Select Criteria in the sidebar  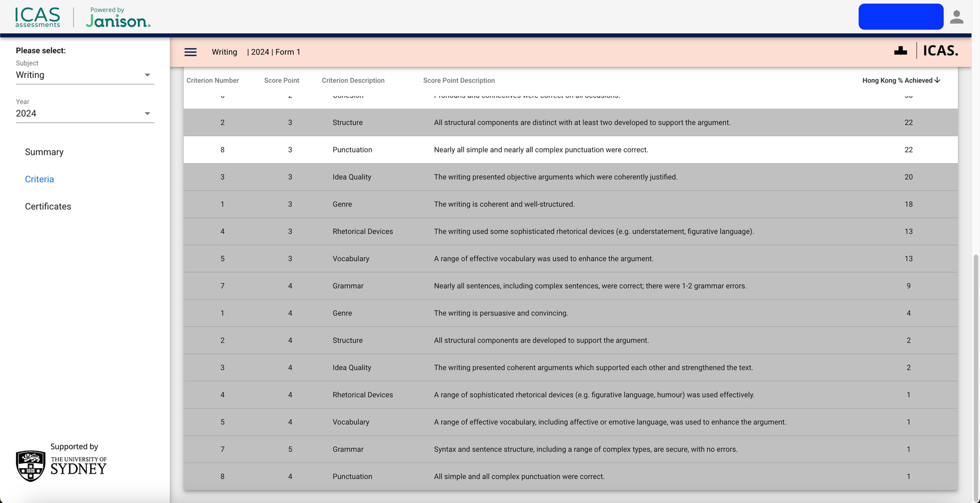coord(39,180)
